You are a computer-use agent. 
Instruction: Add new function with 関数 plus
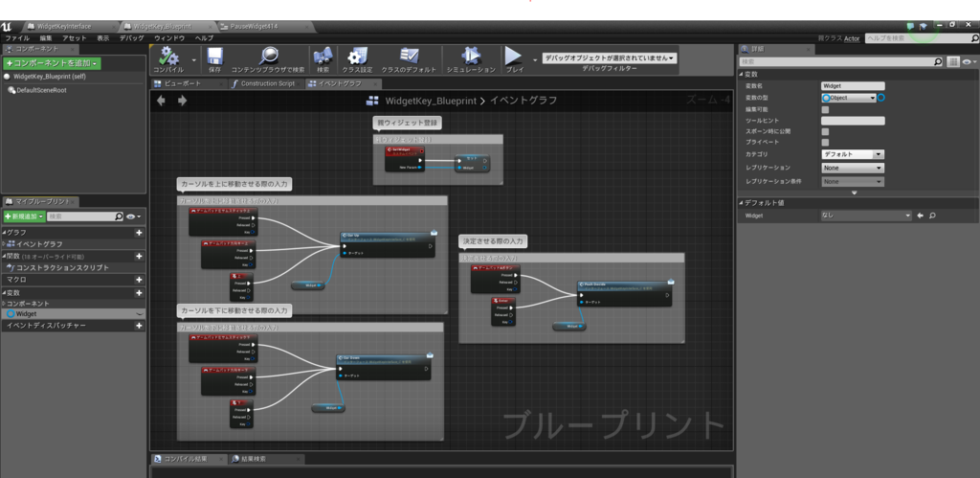[x=140, y=256]
